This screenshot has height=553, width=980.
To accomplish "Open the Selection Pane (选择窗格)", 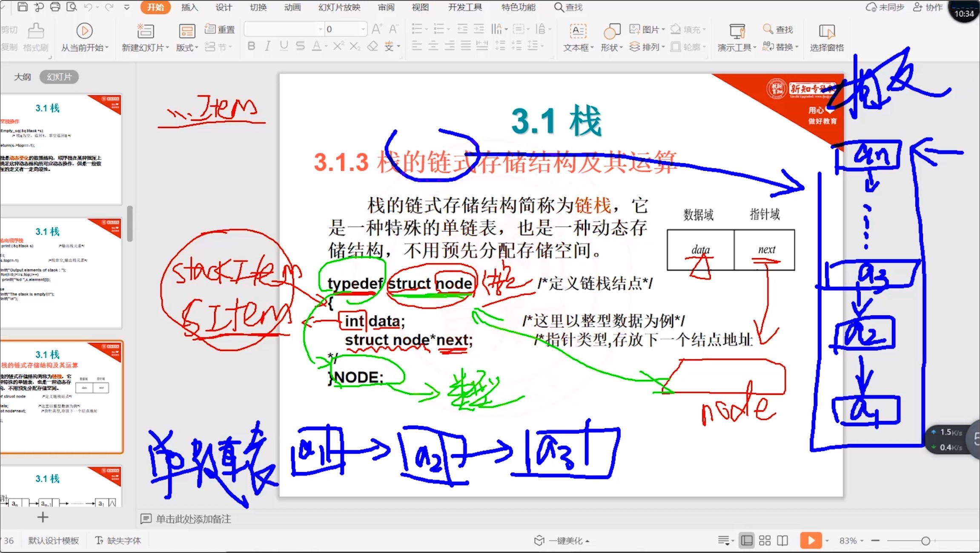I will pos(827,37).
